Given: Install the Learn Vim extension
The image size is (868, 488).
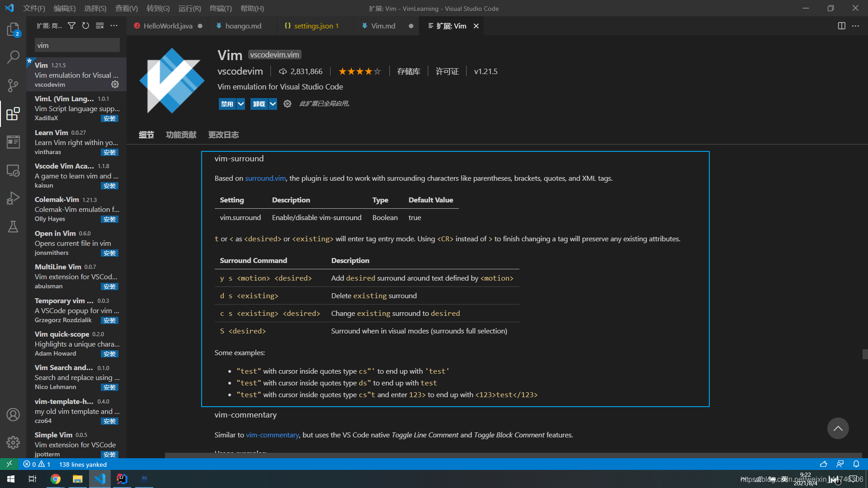Looking at the screenshot, I should (x=109, y=152).
